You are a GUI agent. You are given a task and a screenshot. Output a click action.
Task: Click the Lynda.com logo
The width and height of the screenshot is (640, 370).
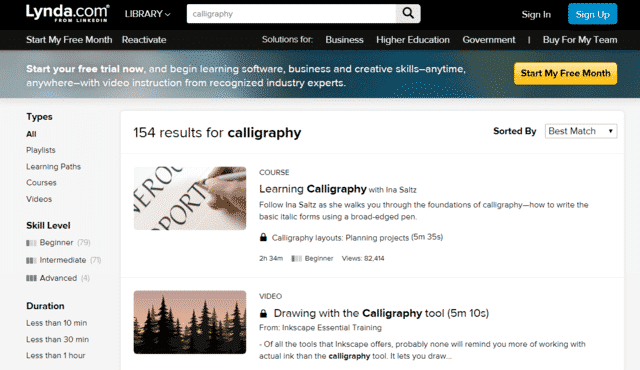68,13
